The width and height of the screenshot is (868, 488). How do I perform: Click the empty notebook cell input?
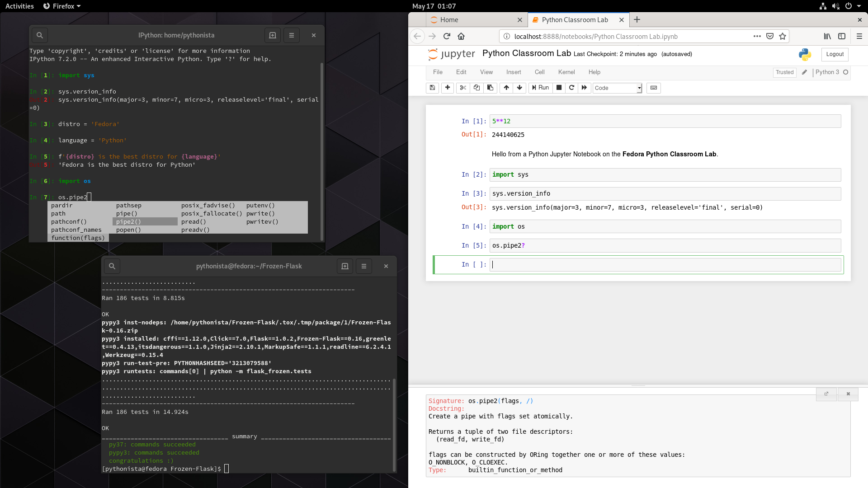tap(665, 265)
